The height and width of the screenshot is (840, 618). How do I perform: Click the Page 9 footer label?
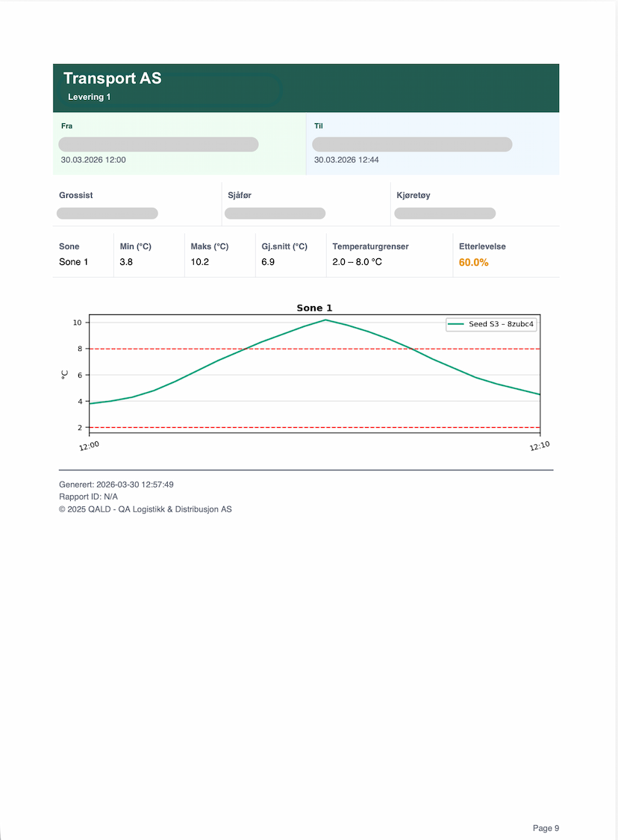(x=546, y=828)
